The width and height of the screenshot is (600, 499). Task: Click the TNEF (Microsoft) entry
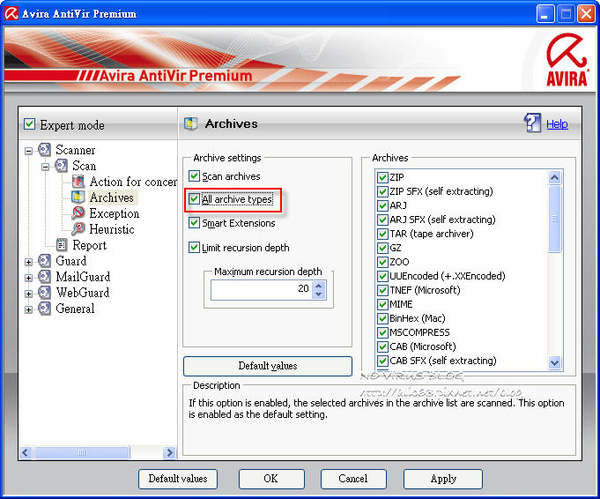click(x=425, y=290)
